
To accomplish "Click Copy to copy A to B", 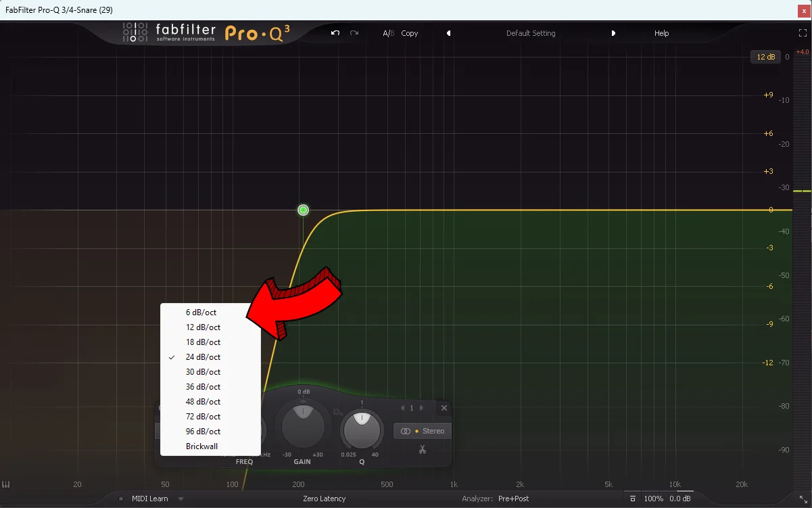I will (409, 32).
